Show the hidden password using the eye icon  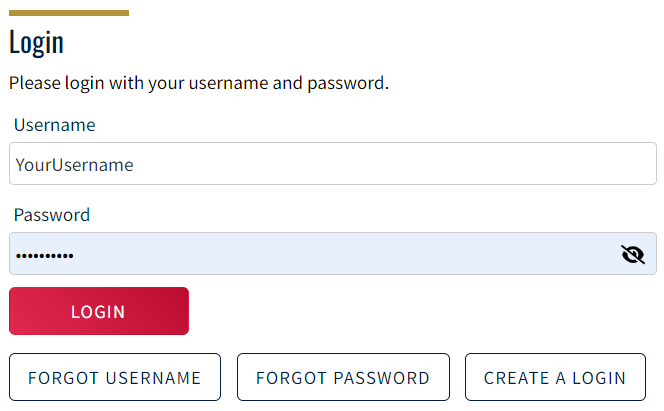pos(633,254)
